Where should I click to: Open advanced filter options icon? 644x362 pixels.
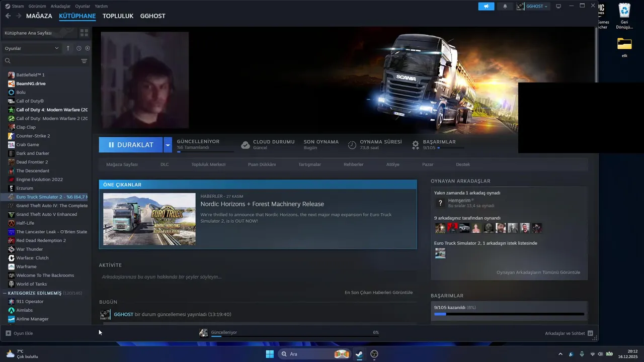(84, 61)
